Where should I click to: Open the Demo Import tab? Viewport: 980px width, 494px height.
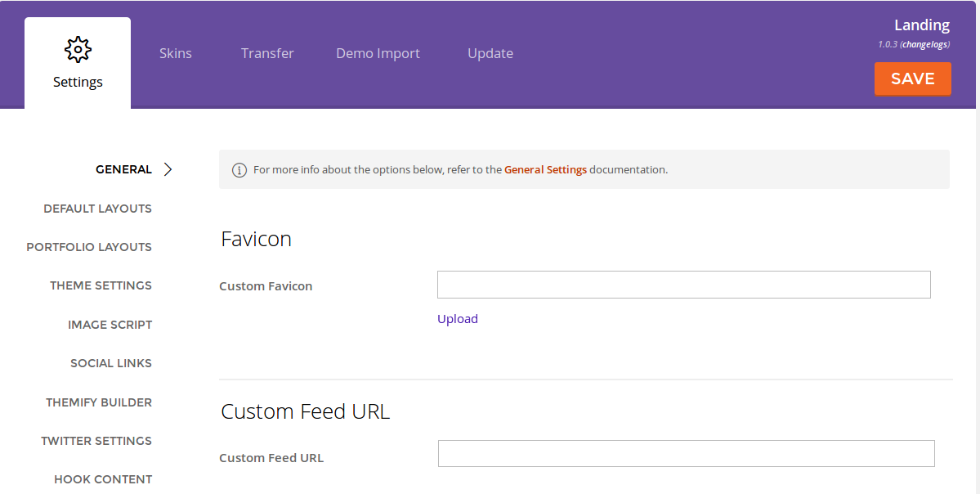[x=378, y=53]
